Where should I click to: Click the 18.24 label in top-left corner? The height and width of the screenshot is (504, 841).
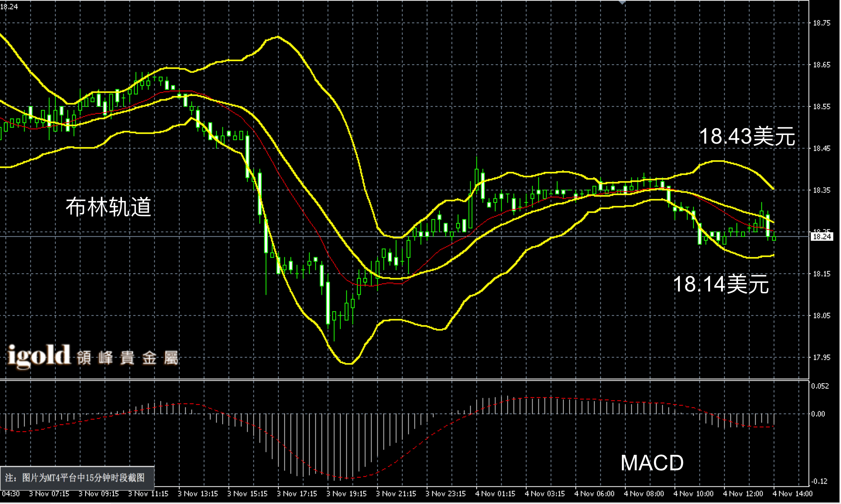9,7
